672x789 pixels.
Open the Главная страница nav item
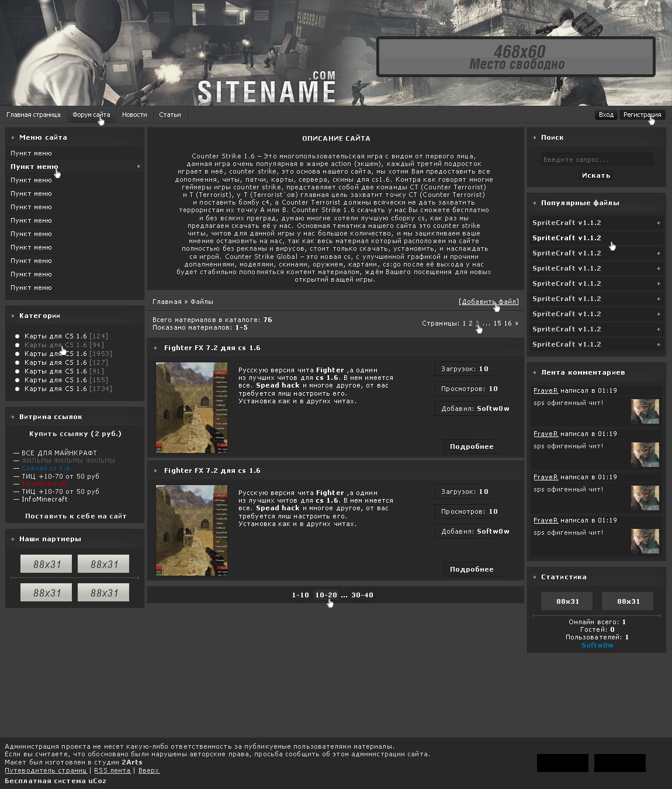[33, 115]
